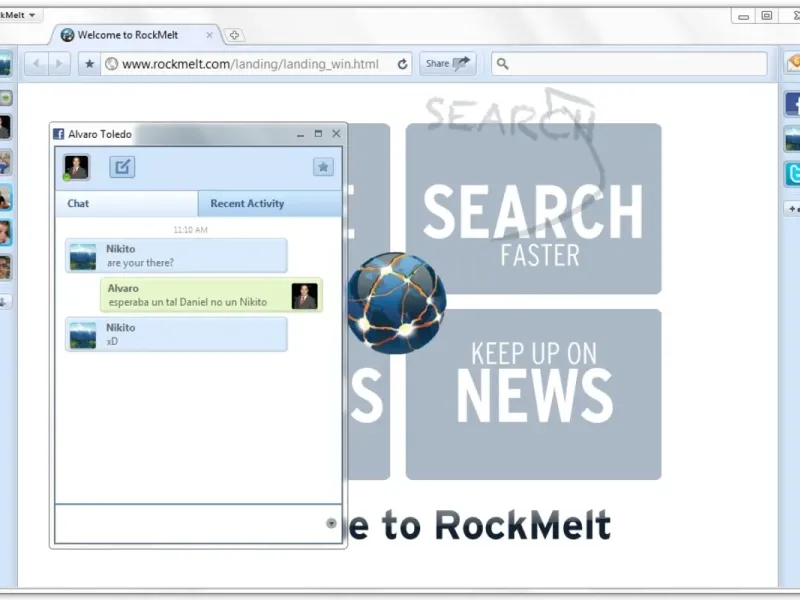800x600 pixels.
Task: Click the Facebook icon in chat title bar
Action: click(59, 134)
